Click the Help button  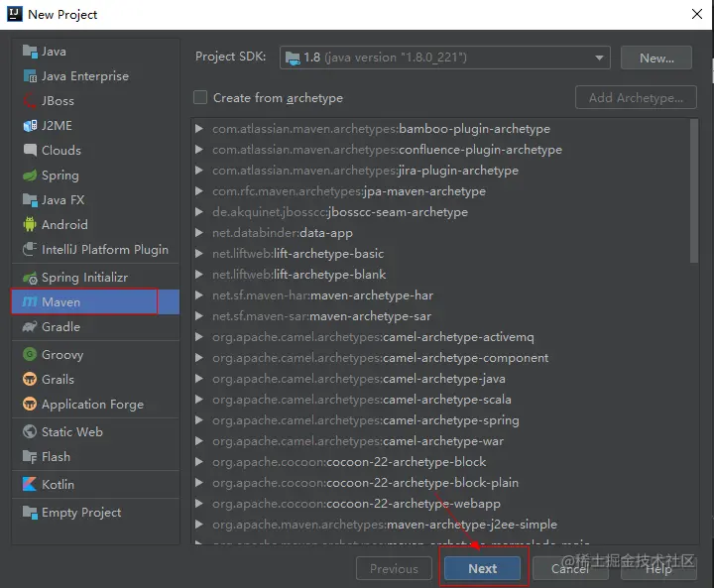[x=658, y=568]
